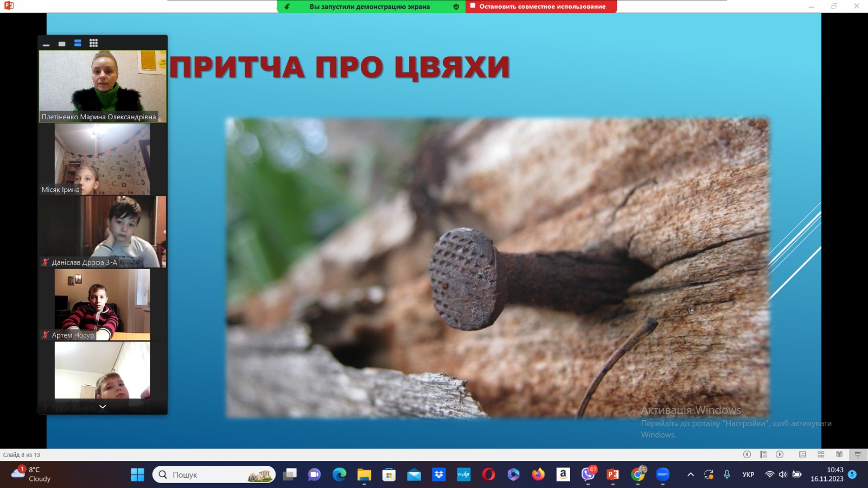Open Viber with 41 notifications
Screen dimensions: 868x488
[588, 474]
